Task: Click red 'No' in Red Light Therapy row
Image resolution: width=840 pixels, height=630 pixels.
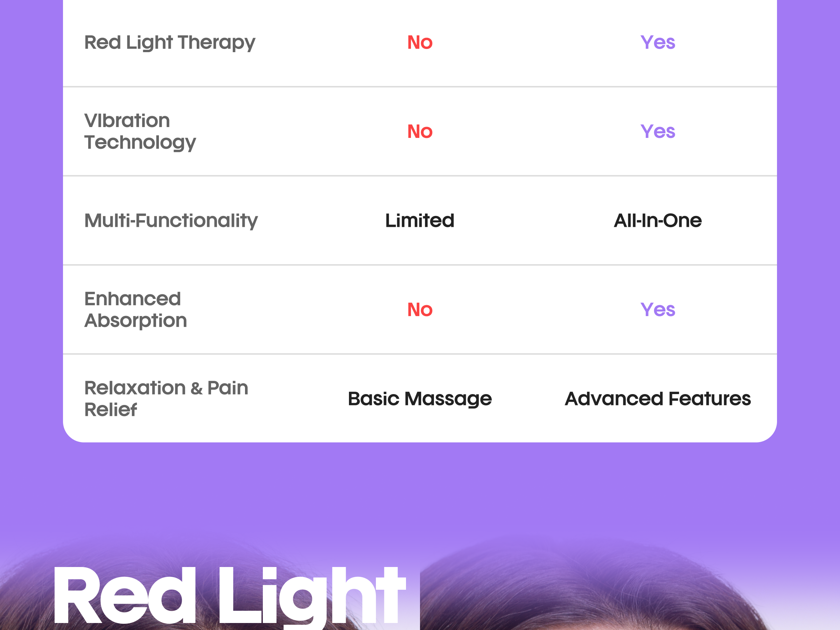Action: coord(420,42)
